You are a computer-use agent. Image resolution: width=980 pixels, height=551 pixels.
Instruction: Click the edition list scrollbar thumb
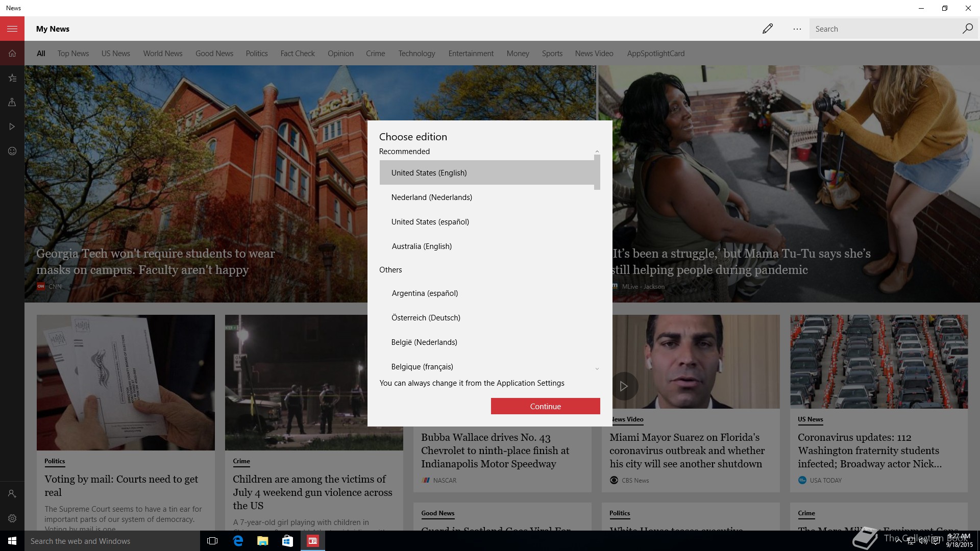(x=597, y=172)
